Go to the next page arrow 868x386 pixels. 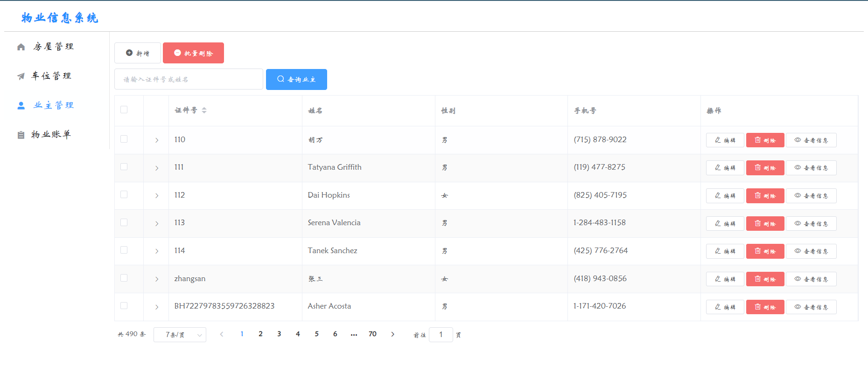coord(392,334)
